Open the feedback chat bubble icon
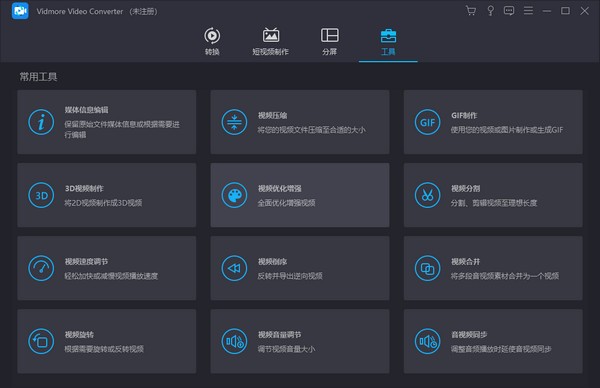Viewport: 600px width, 388px height. pos(509,11)
